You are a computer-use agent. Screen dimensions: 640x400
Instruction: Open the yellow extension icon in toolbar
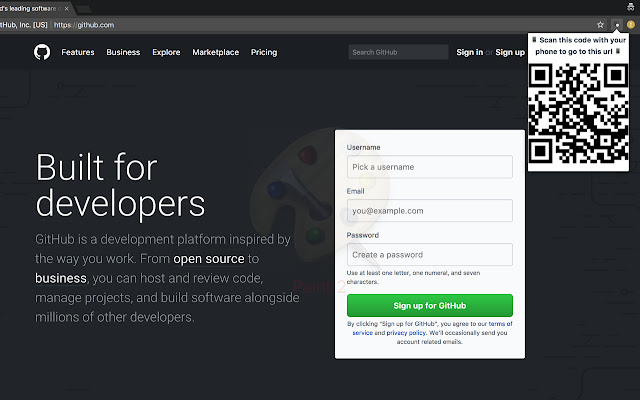[631, 25]
